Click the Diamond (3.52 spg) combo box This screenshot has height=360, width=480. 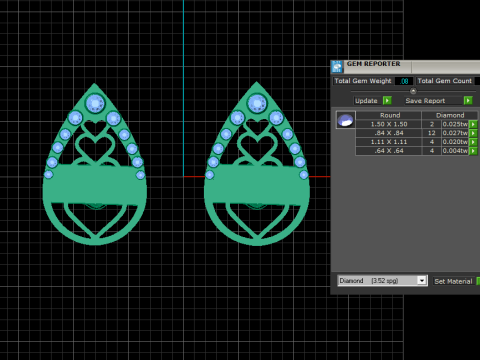point(382,281)
